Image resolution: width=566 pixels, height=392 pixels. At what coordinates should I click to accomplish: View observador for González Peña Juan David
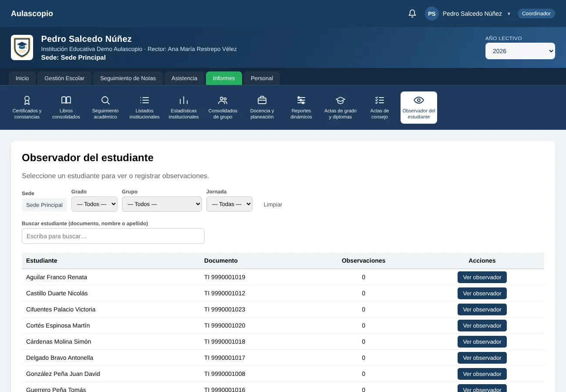(x=482, y=374)
